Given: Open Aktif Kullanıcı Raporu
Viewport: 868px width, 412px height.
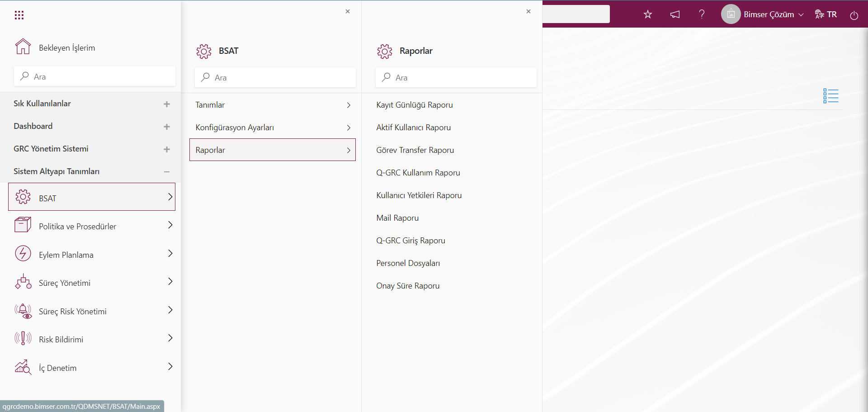Looking at the screenshot, I should click(414, 128).
